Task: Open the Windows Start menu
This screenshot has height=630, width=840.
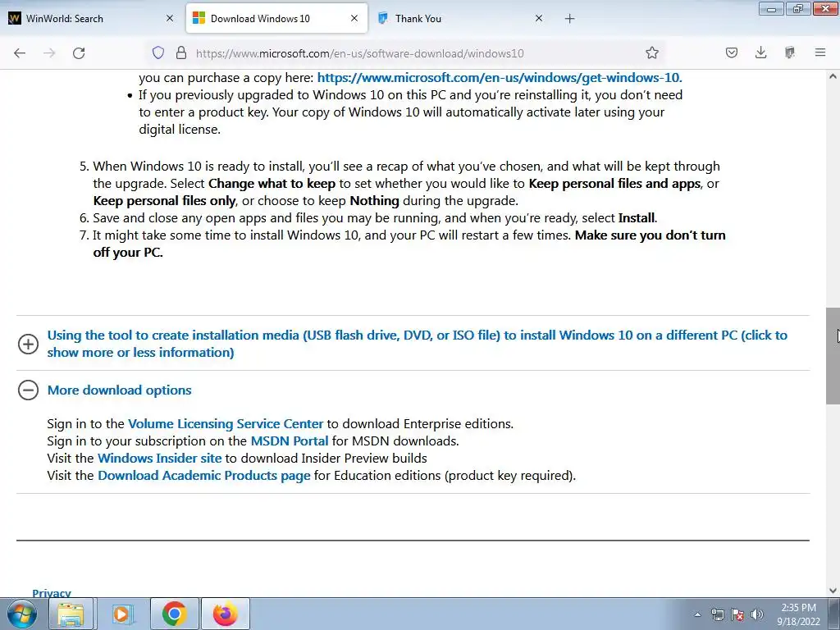Action: tap(22, 614)
